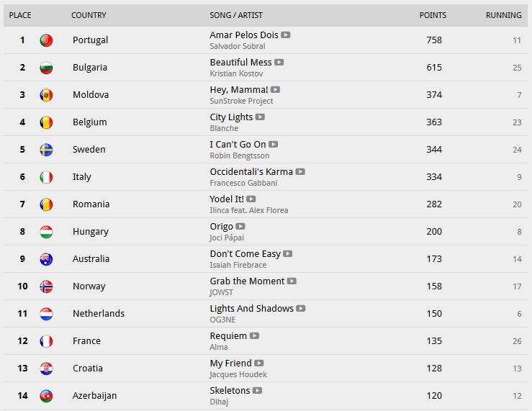Open the song link I Can't Go On
The width and height of the screenshot is (532, 411).
[238, 145]
